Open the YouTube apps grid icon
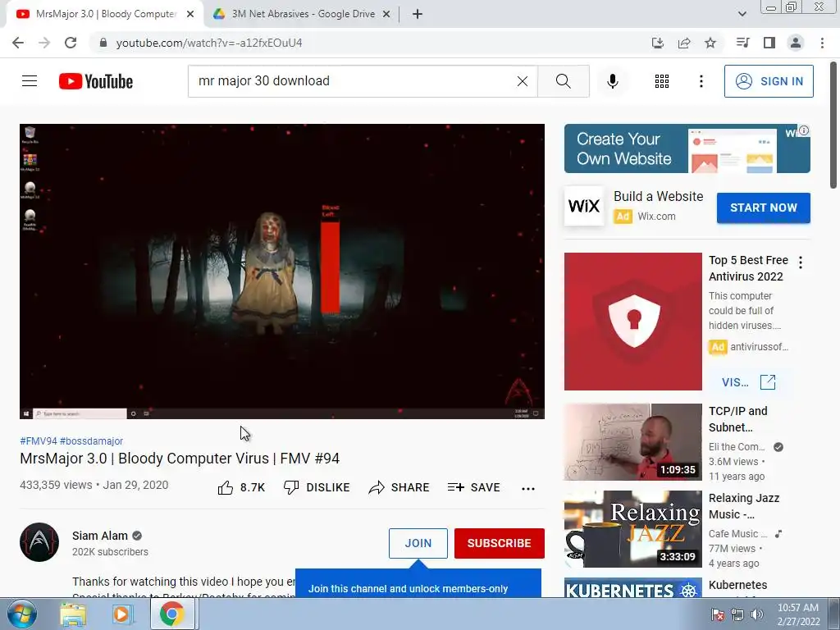 (662, 81)
